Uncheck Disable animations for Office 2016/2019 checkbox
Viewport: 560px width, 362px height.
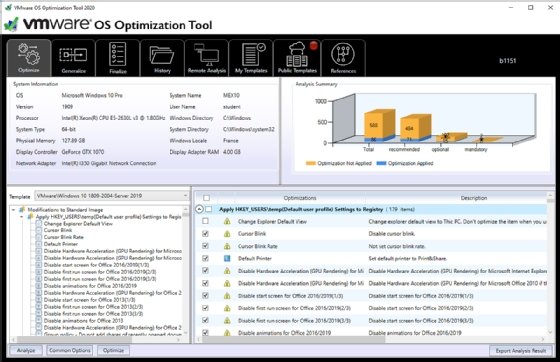point(205,332)
